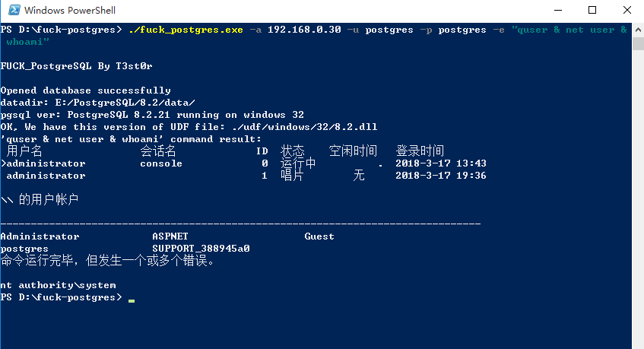Click the '命令运行完毕' message line
Image resolution: width=644 pixels, height=349 pixels.
tap(107, 260)
